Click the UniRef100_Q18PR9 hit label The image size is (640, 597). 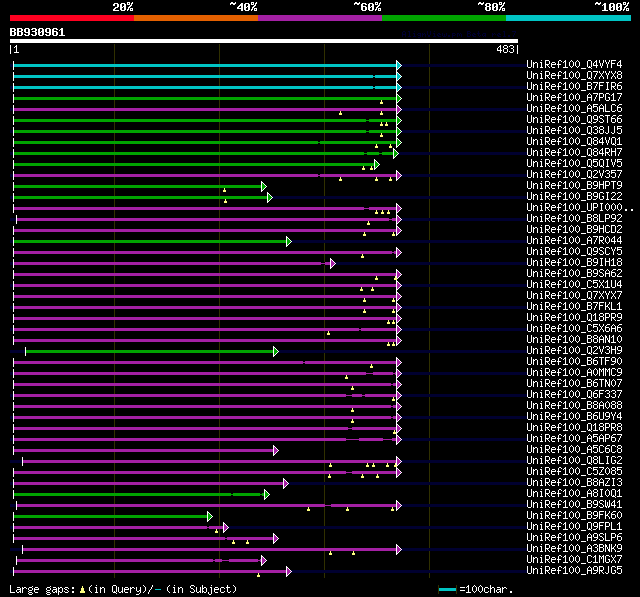tap(574, 318)
